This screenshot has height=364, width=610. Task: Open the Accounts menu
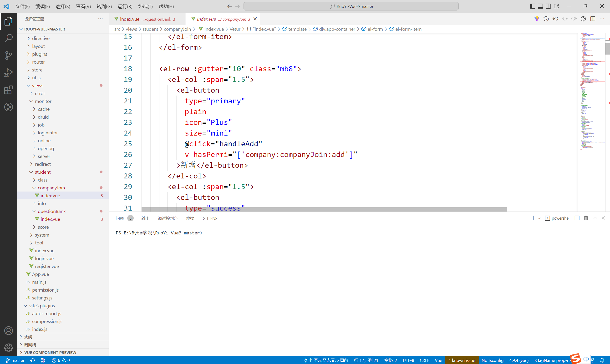[9, 331]
